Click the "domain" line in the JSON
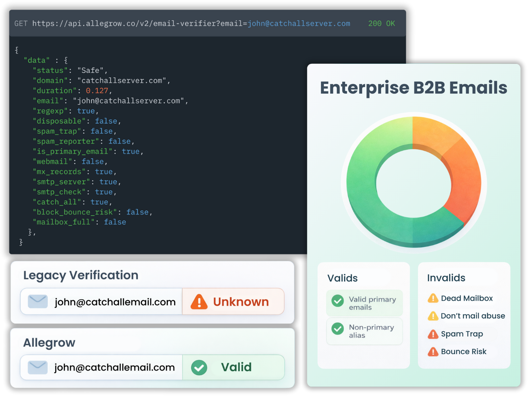This screenshot has width=532, height=397. (x=101, y=81)
